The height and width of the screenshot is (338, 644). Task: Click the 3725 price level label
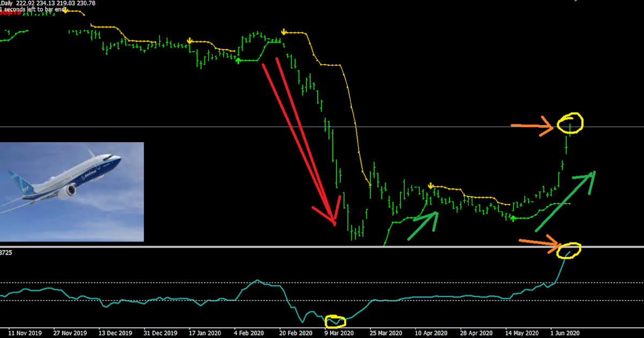5,252
